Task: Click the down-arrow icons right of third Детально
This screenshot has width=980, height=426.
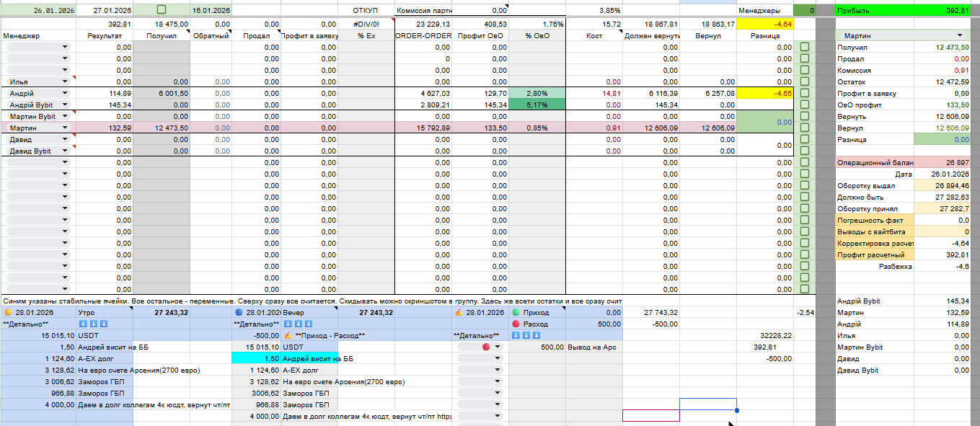Action: point(526,335)
